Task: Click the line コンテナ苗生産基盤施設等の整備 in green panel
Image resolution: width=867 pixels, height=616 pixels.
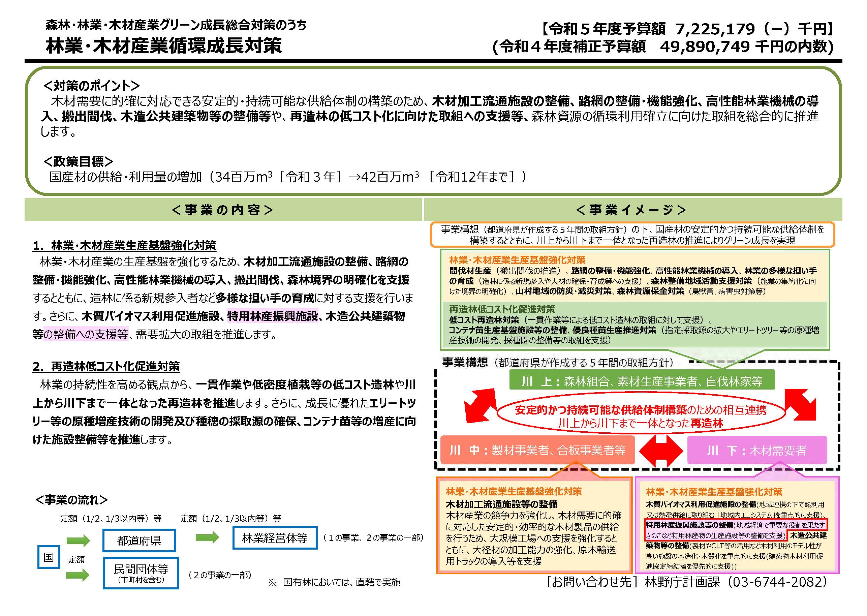Action: 507,330
